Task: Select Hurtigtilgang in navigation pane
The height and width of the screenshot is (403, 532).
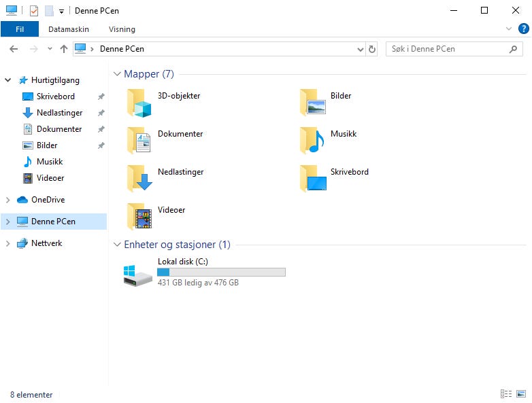Action: click(55, 80)
